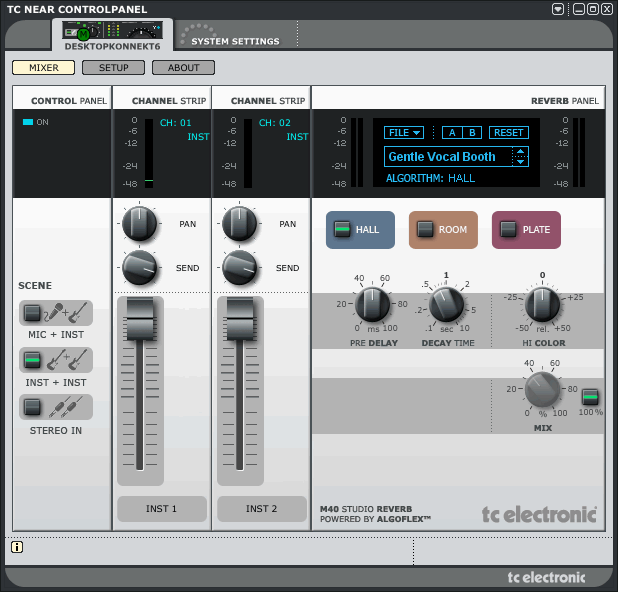Toggle the INST + INST scene switch
Screen dimensions: 618x592
click(32, 360)
